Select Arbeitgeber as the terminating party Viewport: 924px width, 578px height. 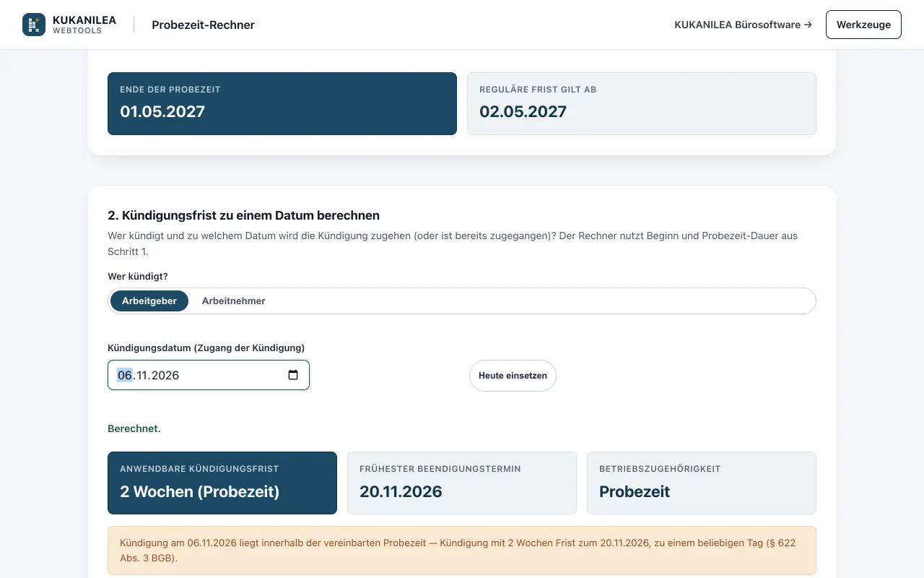(x=149, y=301)
